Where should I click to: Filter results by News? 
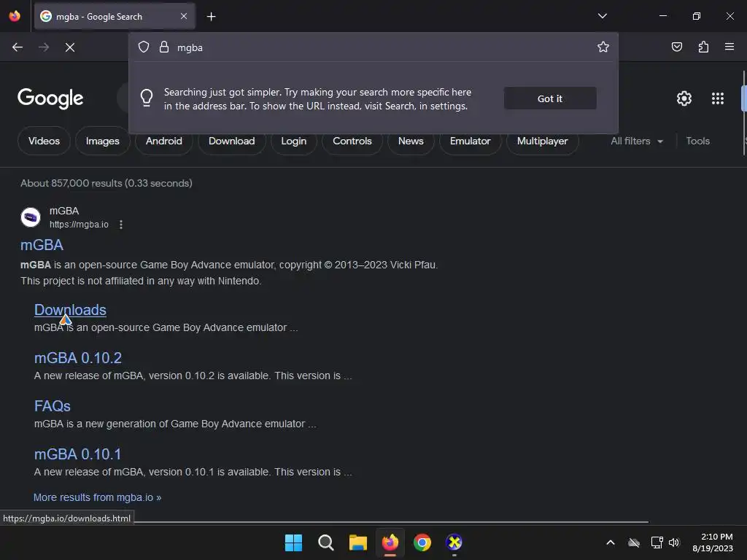pos(411,141)
